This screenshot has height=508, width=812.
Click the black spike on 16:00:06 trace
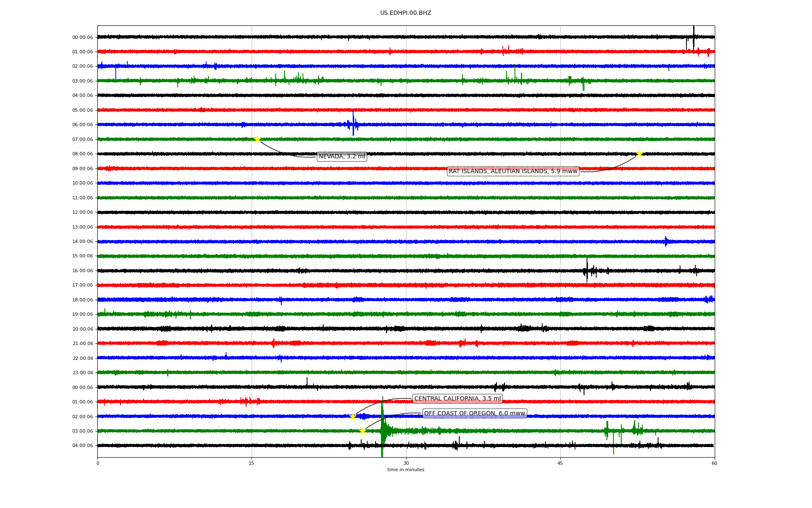click(x=587, y=270)
